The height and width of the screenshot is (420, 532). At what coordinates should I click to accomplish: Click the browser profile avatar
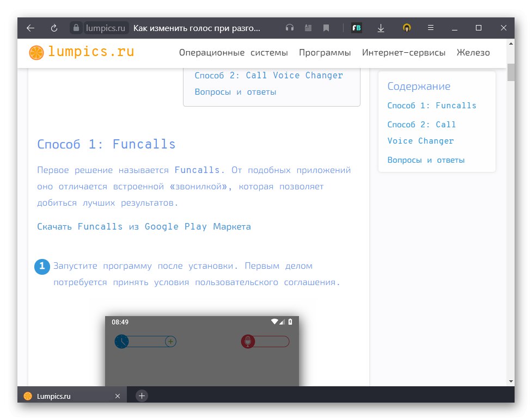(x=407, y=28)
